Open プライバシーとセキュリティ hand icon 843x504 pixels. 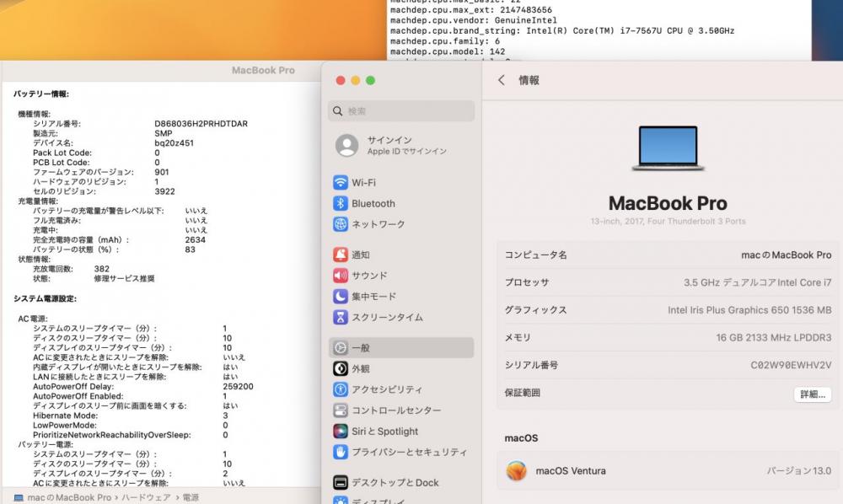pyautogui.click(x=341, y=452)
